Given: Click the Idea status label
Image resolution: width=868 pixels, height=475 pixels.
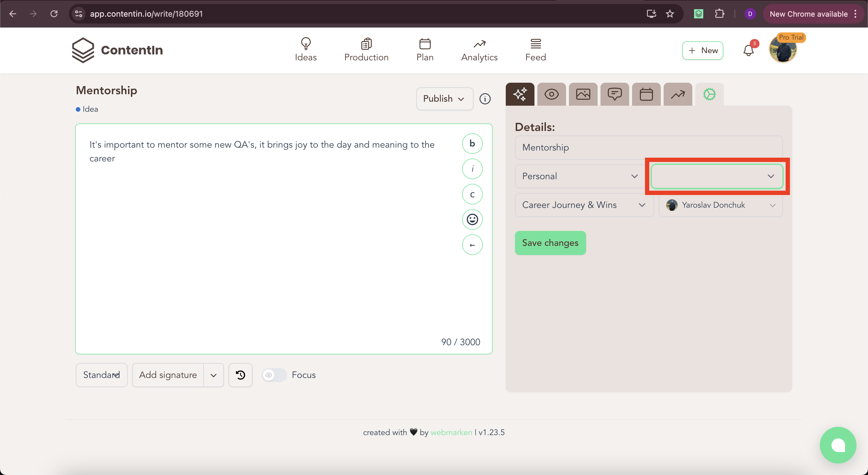Looking at the screenshot, I should pos(87,109).
